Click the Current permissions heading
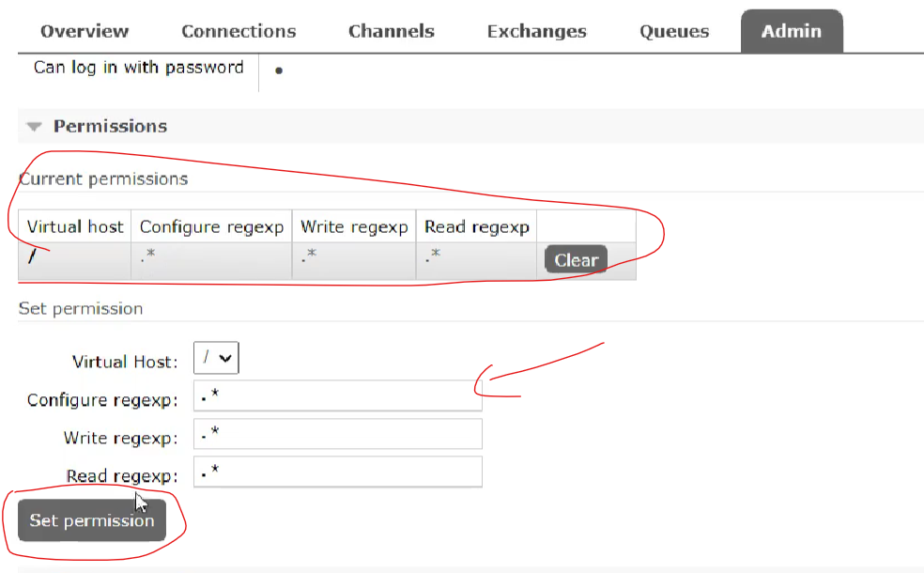Viewport: 924px width, 573px height. click(103, 179)
